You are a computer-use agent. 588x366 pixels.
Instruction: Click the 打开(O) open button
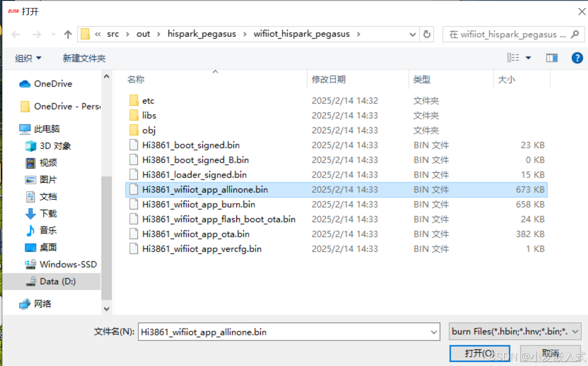[480, 353]
